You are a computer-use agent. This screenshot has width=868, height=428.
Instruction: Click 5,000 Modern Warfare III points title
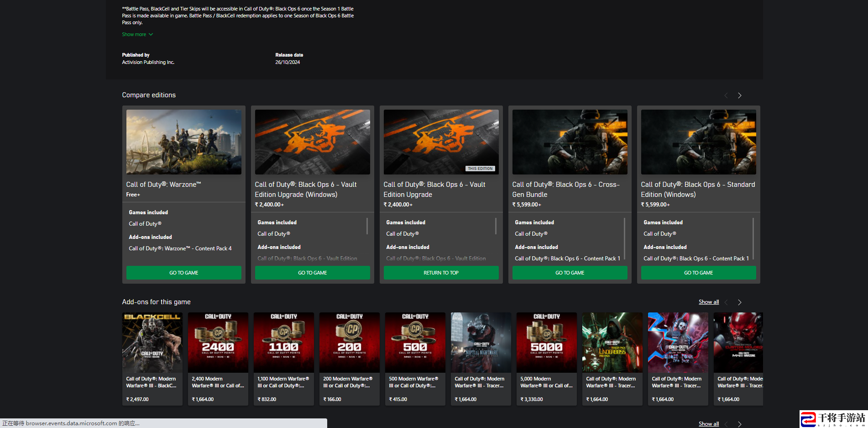coord(546,382)
